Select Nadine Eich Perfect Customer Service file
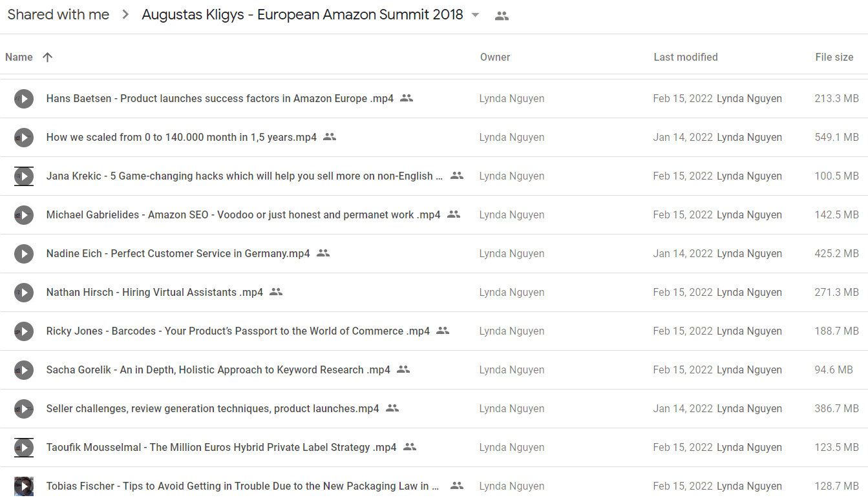The height and width of the screenshot is (500, 868). click(178, 254)
